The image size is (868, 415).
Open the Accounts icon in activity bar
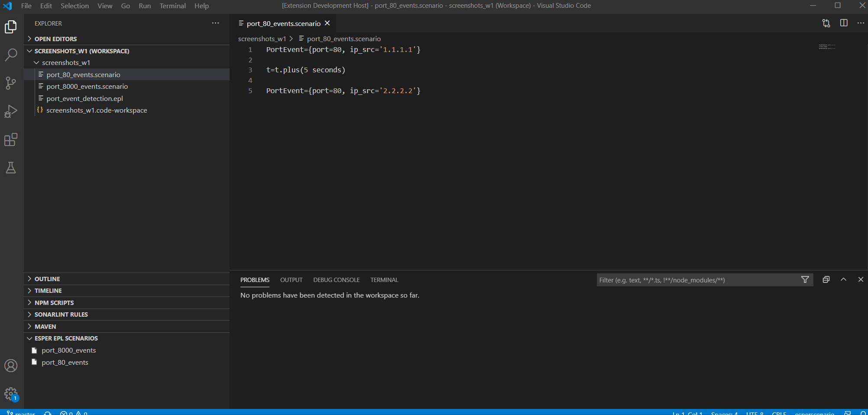(10, 366)
